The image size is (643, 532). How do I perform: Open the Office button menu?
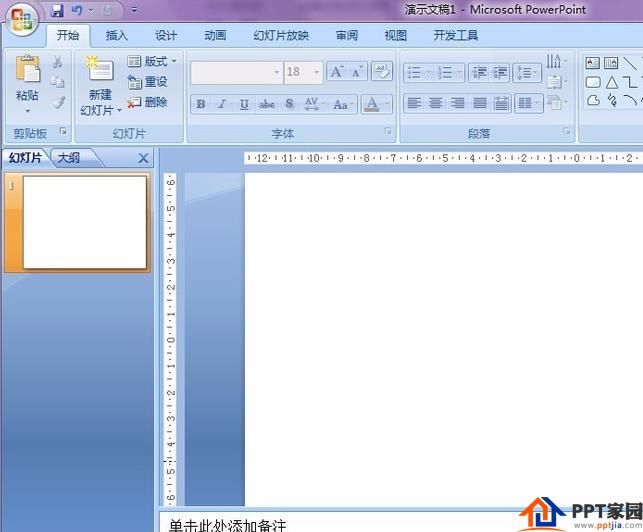pyautogui.click(x=22, y=19)
